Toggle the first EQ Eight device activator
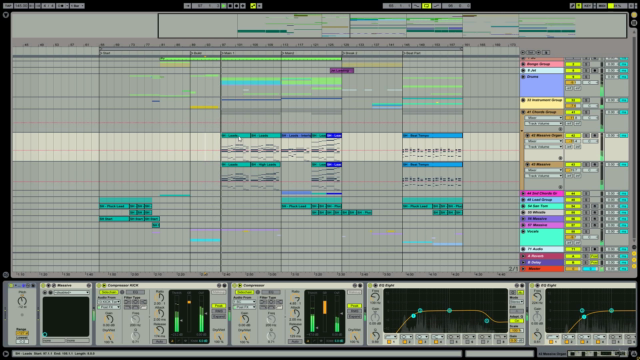Screen dimensions: 640x360 370,285
